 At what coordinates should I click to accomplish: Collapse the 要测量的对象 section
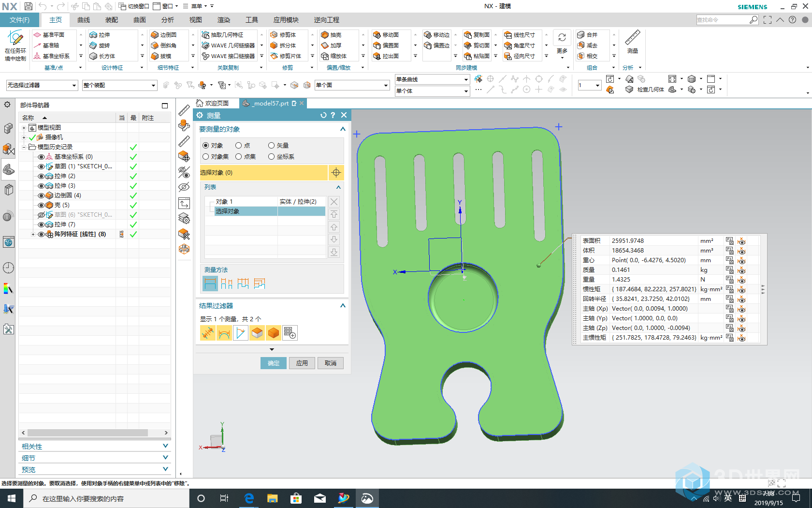point(343,129)
